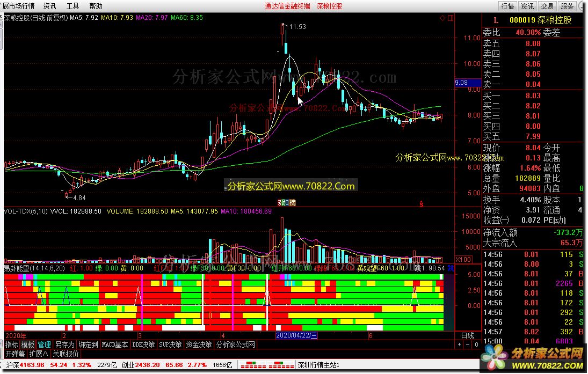The height and width of the screenshot is (374, 588).
Task: Click the tick row with volume 2265
Action: [x=533, y=284]
